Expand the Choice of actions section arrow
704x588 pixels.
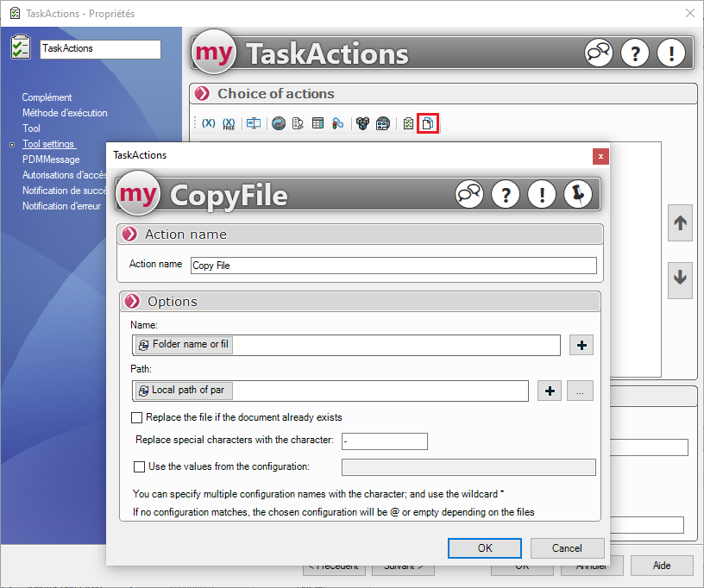pos(202,94)
